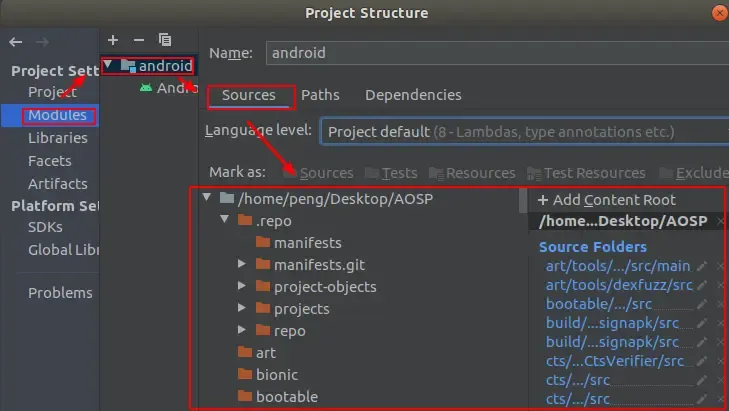Collapse the .repo folder tree node

225,221
